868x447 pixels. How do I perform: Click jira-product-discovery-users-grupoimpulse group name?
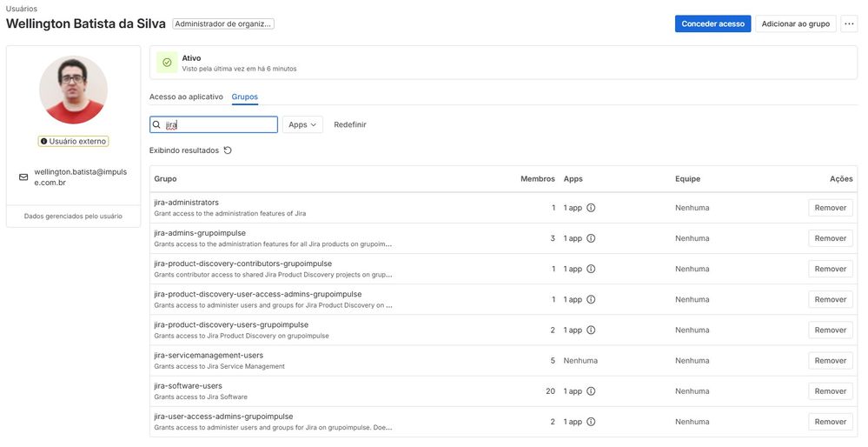[231, 324]
